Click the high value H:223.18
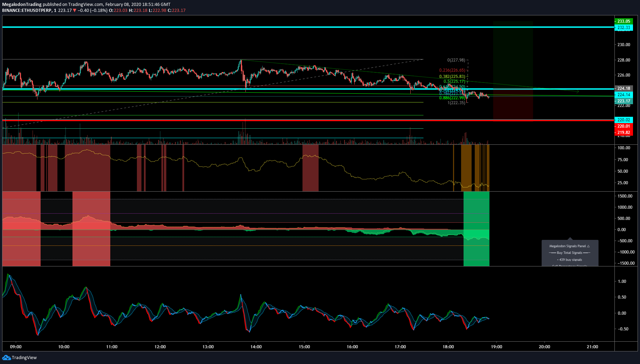The image size is (640, 364). click(138, 10)
